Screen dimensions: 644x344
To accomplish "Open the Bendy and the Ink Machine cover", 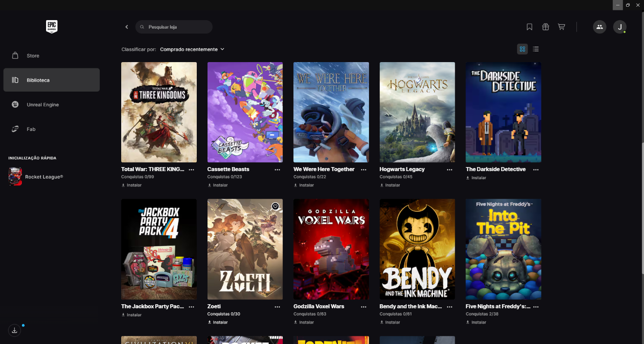I will (417, 249).
